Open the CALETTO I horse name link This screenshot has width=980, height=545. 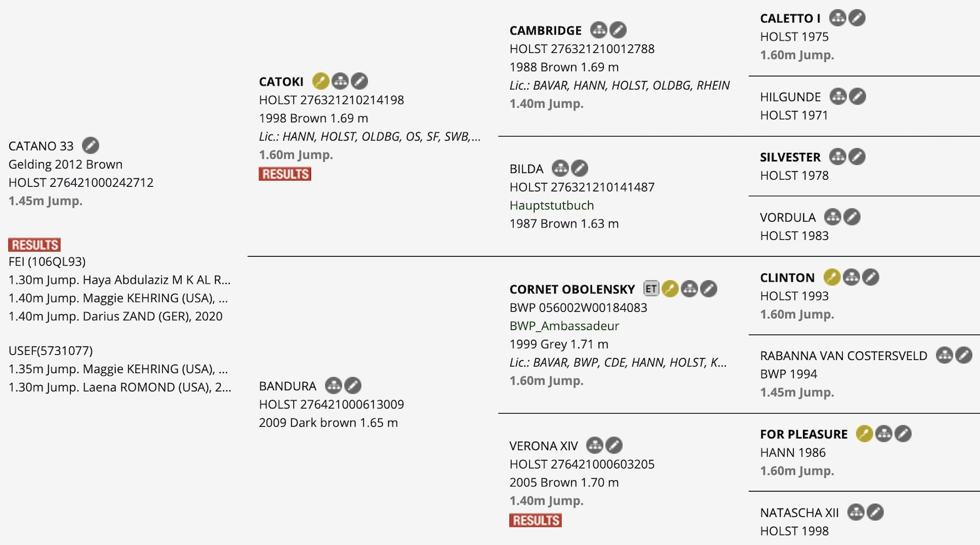coord(790,18)
